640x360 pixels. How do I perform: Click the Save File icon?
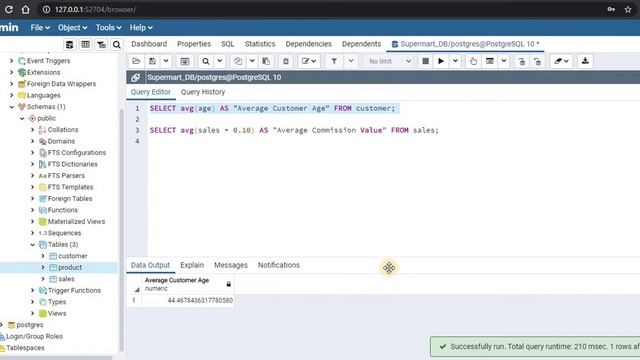(152, 61)
